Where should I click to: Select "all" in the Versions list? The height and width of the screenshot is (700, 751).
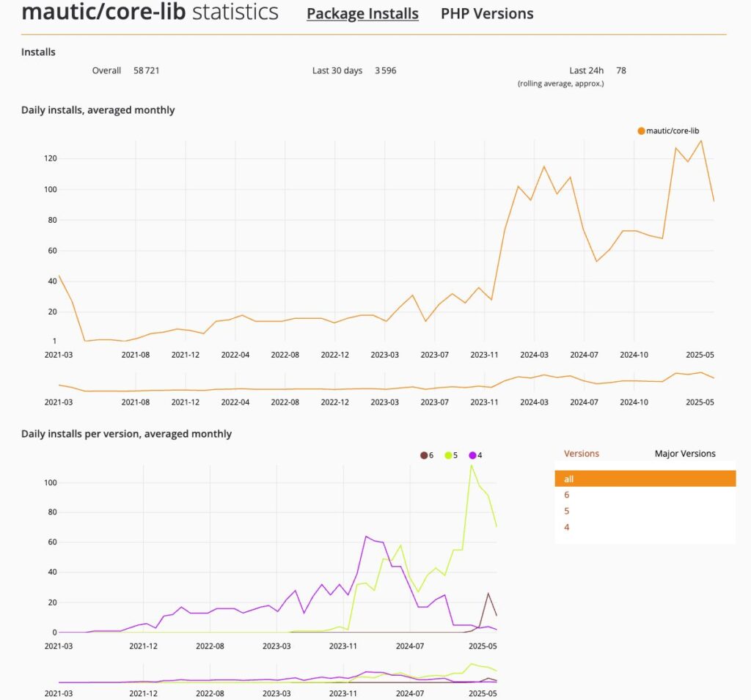pyautogui.click(x=644, y=479)
